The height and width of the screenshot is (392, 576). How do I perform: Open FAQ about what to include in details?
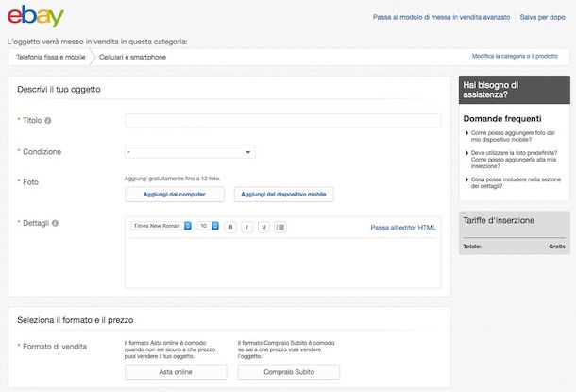coord(516,182)
